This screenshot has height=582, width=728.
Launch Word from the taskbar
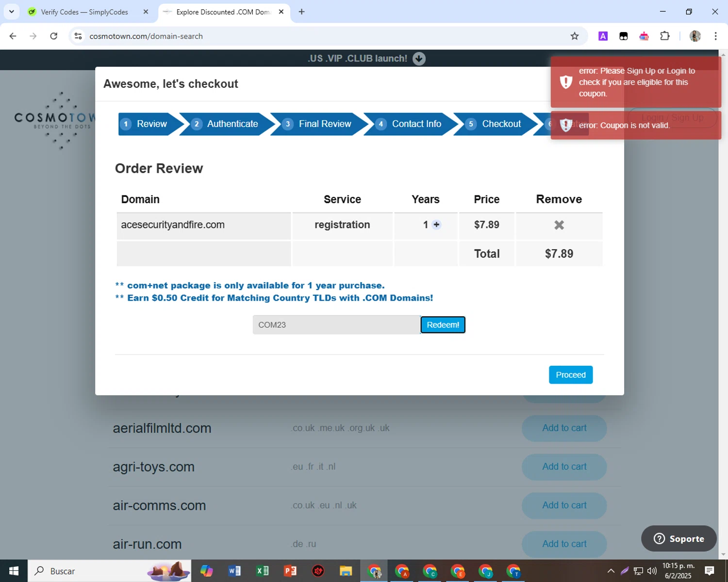tap(234, 571)
